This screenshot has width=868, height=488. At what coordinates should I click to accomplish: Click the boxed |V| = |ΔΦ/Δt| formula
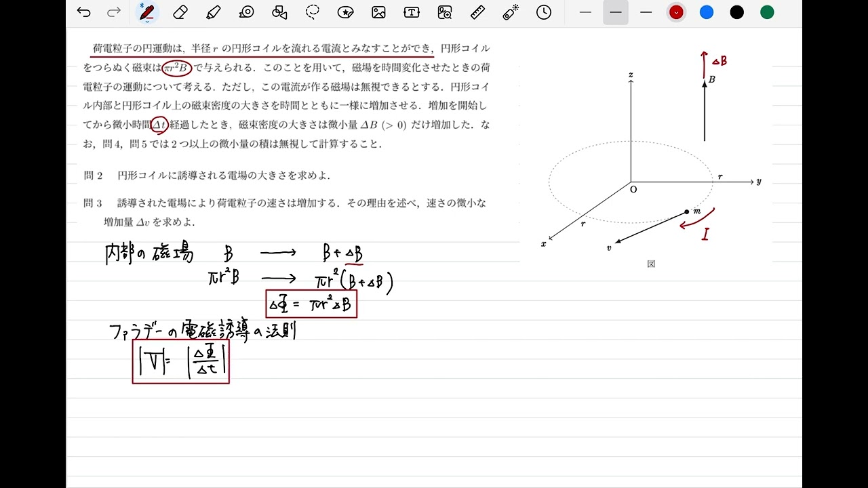pos(180,362)
